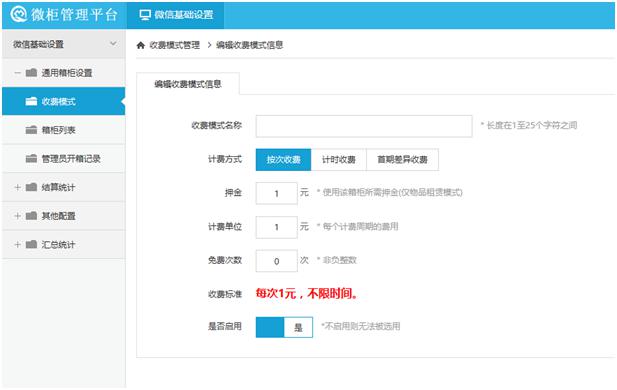Image resolution: width=617 pixels, height=390 pixels.
Task: Click the 计费单位 amount input field
Action: click(277, 227)
